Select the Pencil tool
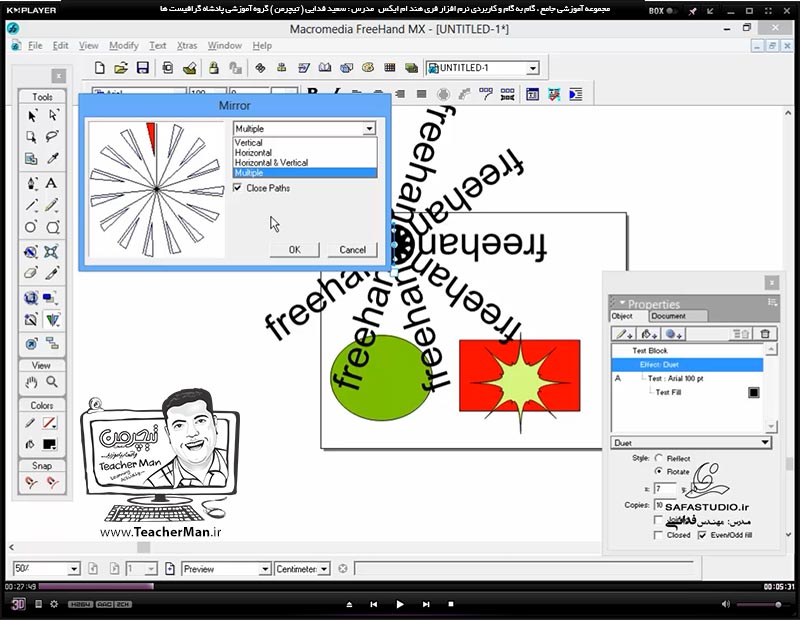800x621 pixels. pyautogui.click(x=52, y=205)
